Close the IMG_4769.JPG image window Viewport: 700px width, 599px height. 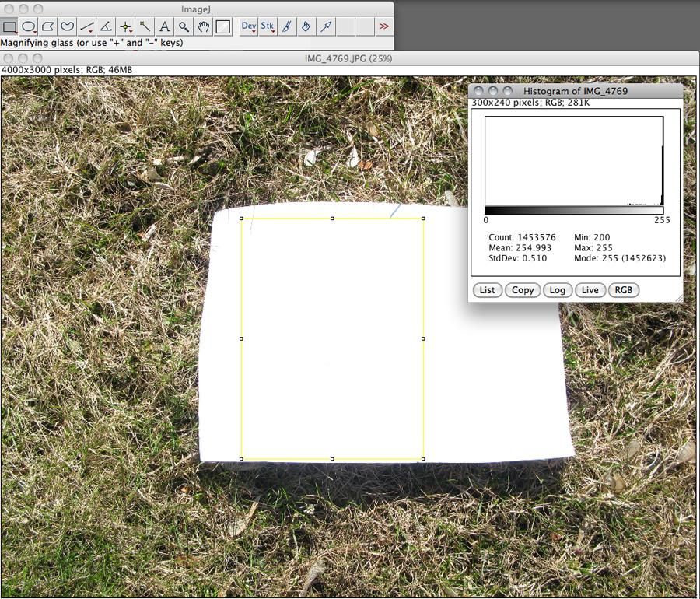(9, 58)
